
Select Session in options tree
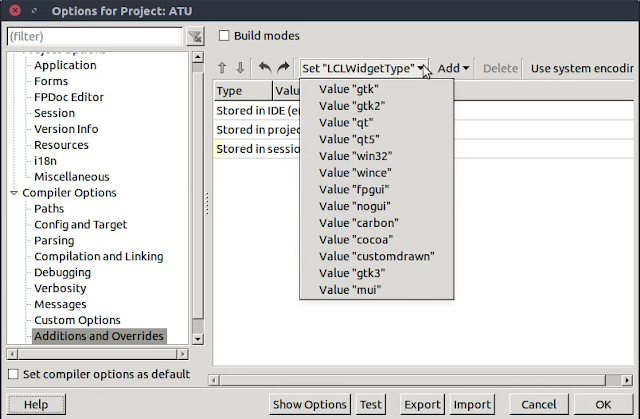pyautogui.click(x=55, y=113)
